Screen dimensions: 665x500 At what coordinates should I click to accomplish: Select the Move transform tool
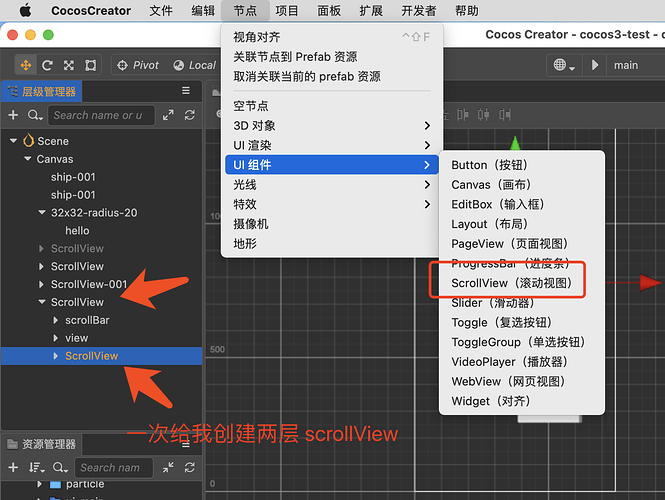(26, 65)
